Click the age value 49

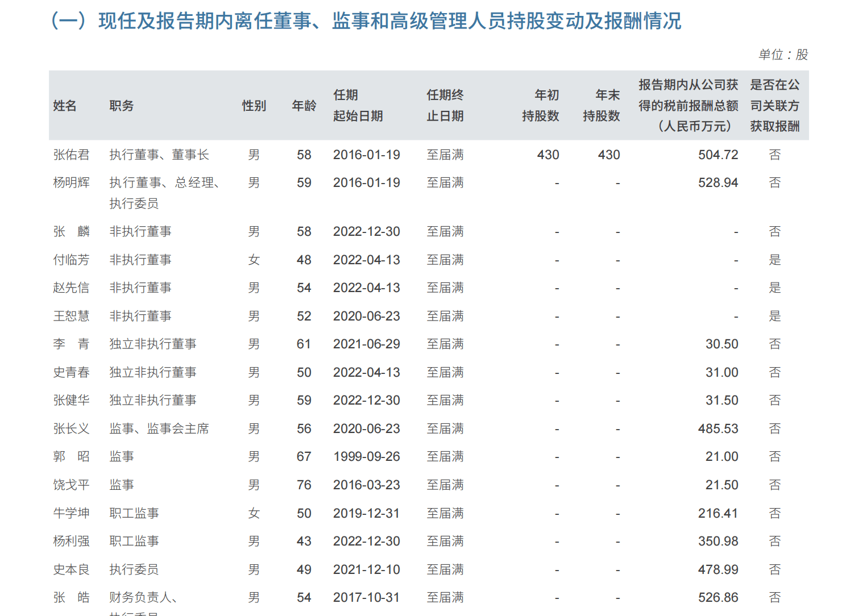(304, 569)
